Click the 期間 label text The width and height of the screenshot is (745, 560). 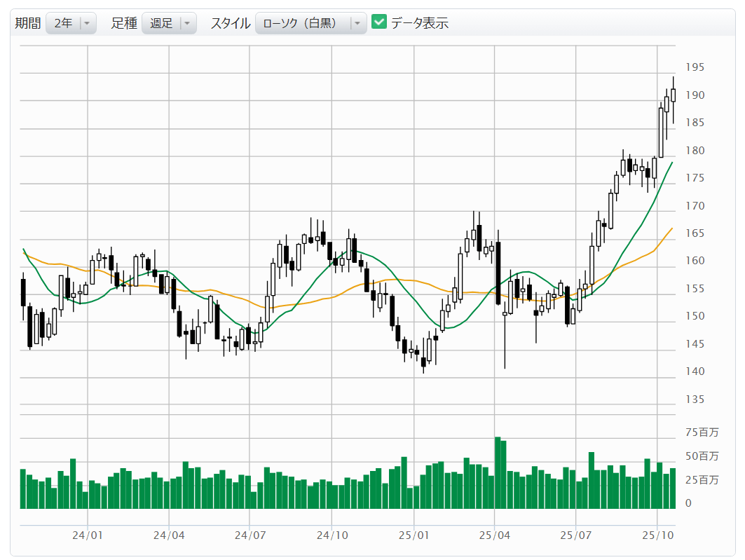tap(28, 23)
